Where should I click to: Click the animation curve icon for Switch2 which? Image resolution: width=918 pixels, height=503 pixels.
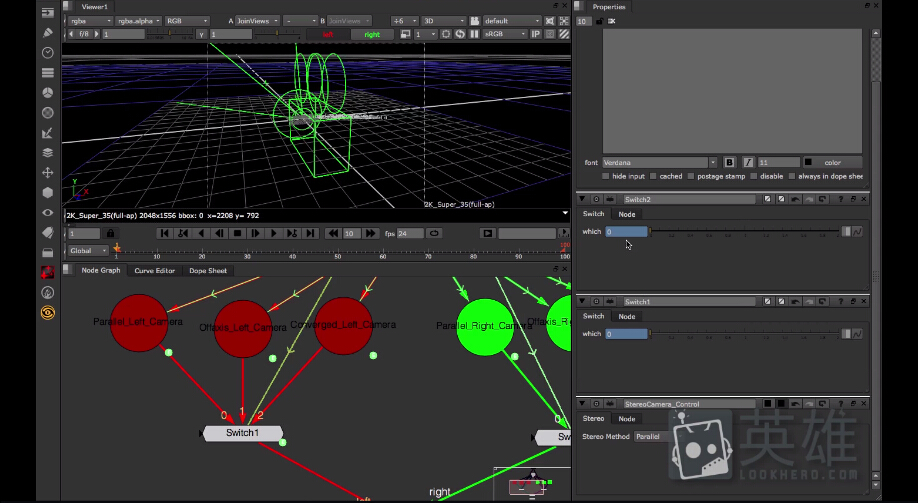pos(858,232)
